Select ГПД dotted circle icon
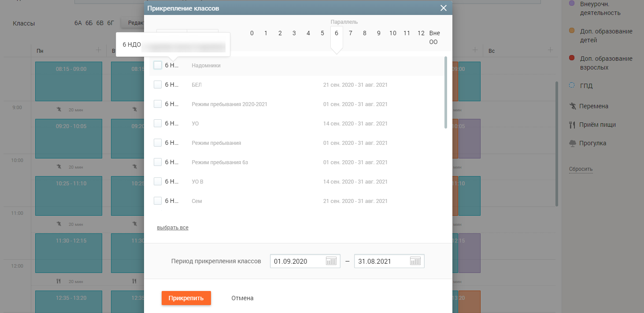 (572, 86)
